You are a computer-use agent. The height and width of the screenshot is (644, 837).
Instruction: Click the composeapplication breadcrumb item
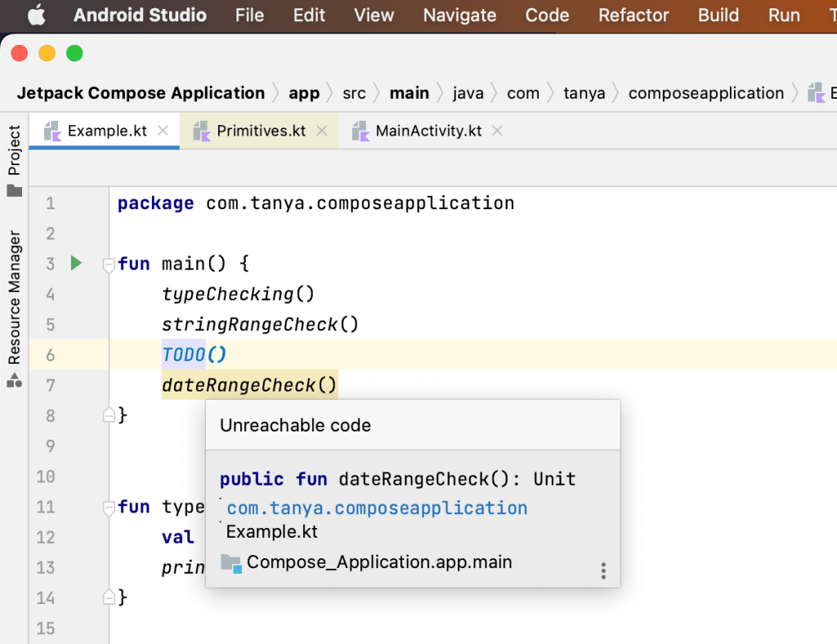click(705, 93)
